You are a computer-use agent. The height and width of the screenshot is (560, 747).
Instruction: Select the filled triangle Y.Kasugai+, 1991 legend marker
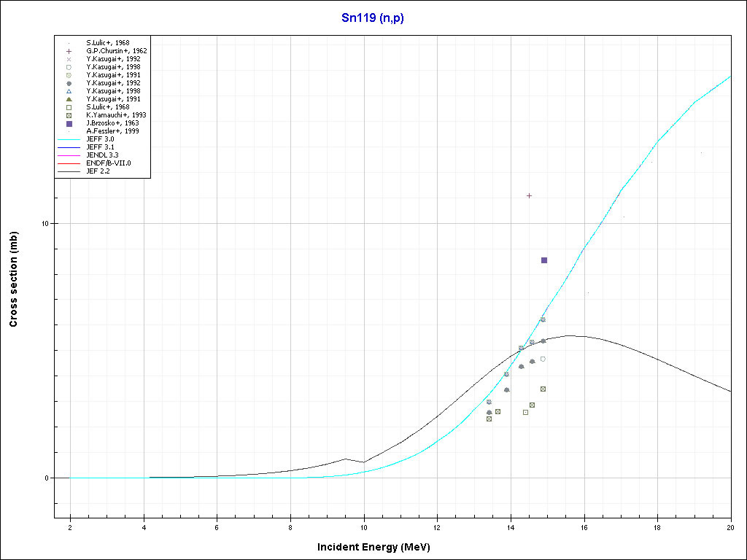click(x=69, y=99)
